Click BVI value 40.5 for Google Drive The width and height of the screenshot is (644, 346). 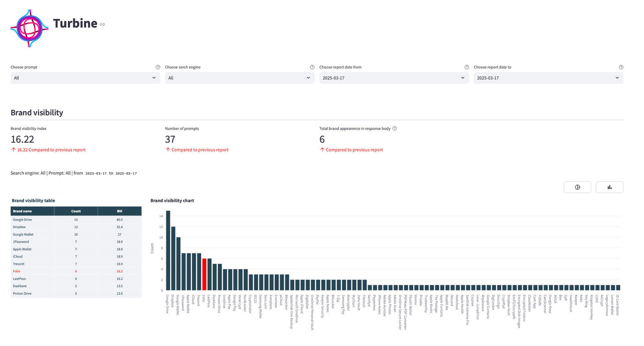click(119, 219)
